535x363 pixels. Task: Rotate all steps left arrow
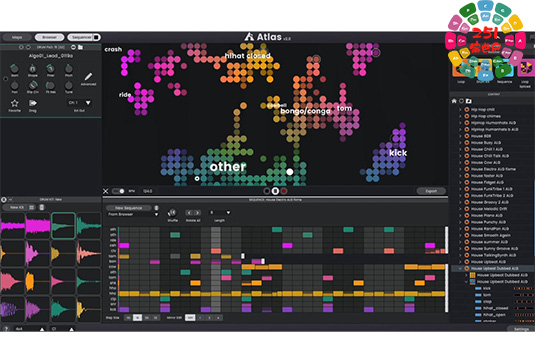pyautogui.click(x=189, y=213)
